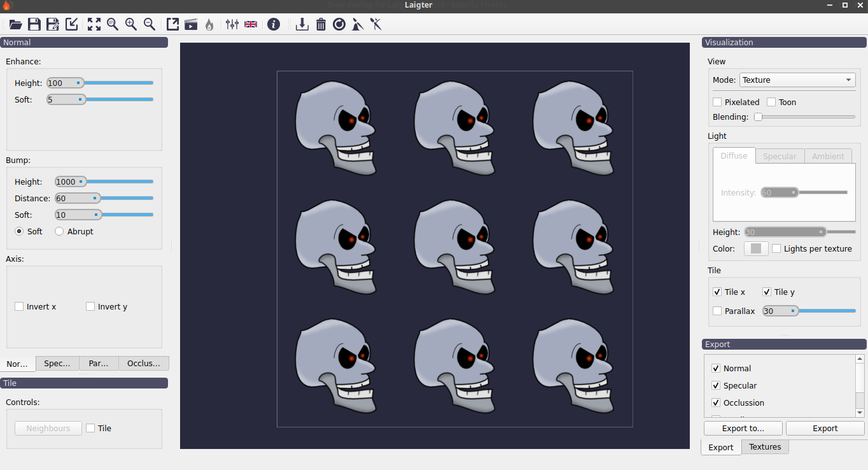
Task: Open the light Color swatch
Action: click(756, 248)
